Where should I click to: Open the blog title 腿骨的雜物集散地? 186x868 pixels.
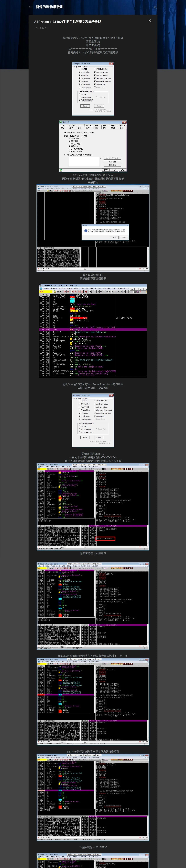49,7
